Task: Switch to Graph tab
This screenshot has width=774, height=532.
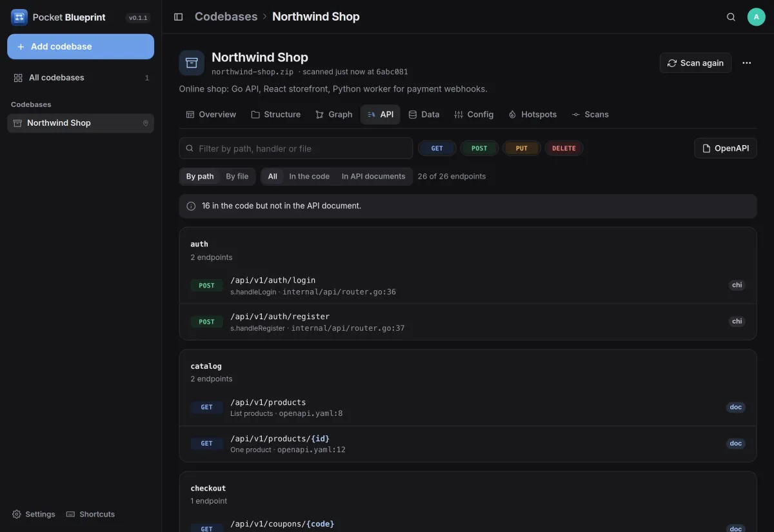Action: [333, 114]
